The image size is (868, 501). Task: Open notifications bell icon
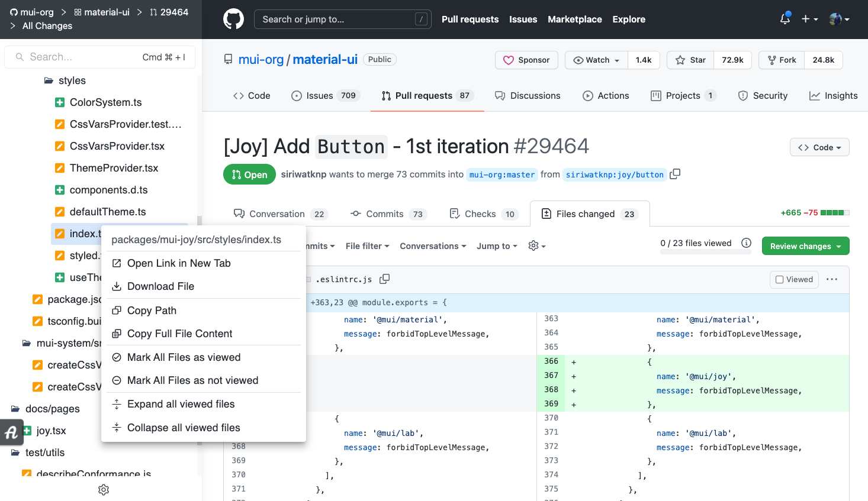click(785, 19)
